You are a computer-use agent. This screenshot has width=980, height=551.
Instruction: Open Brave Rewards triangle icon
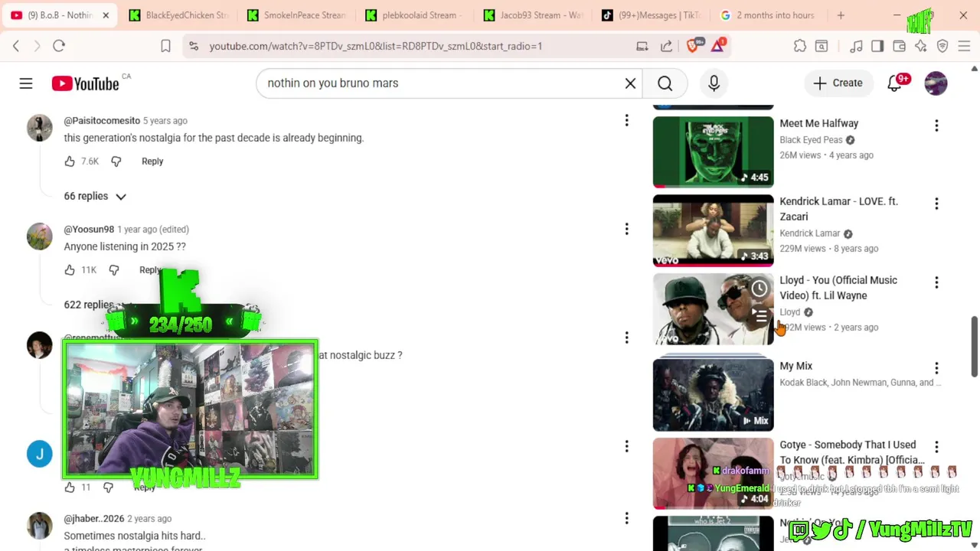(x=717, y=46)
